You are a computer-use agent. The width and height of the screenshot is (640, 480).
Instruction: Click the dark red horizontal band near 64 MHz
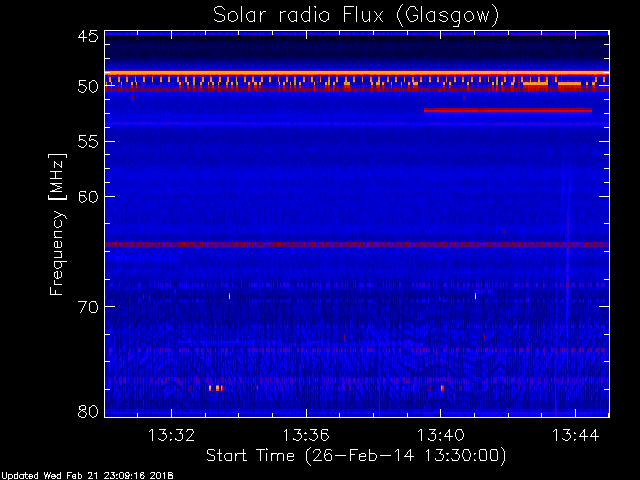pyautogui.click(x=357, y=244)
